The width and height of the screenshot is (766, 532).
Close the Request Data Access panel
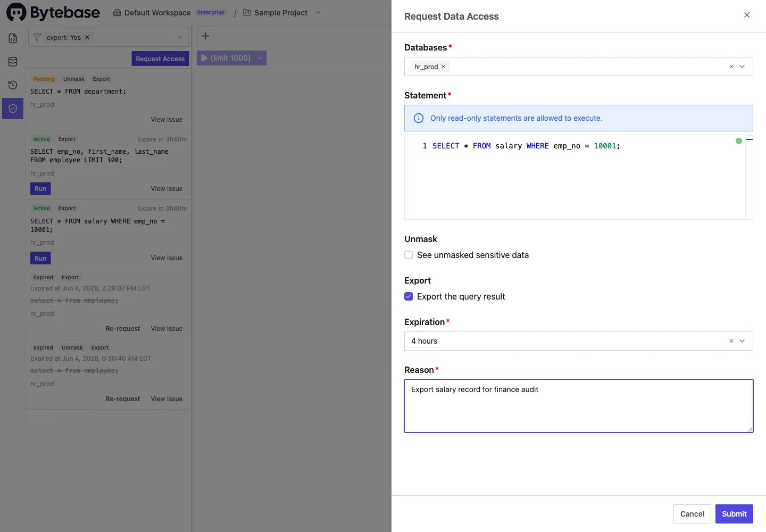[x=747, y=15]
